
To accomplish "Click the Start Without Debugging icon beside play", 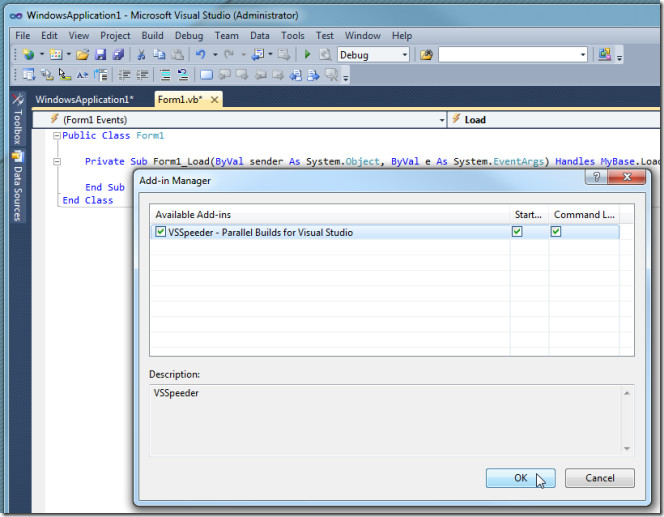I will click(x=325, y=54).
